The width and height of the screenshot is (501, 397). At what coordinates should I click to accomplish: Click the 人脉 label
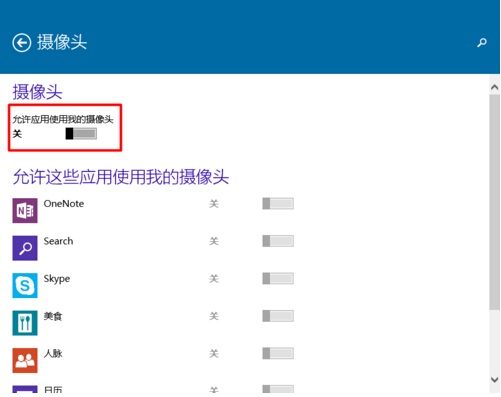coord(53,353)
